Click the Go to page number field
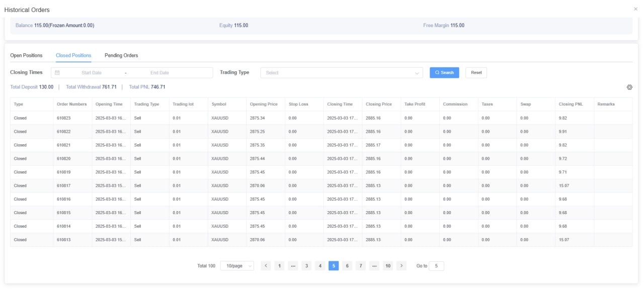Screen dimensions: 644x293 coord(436,266)
